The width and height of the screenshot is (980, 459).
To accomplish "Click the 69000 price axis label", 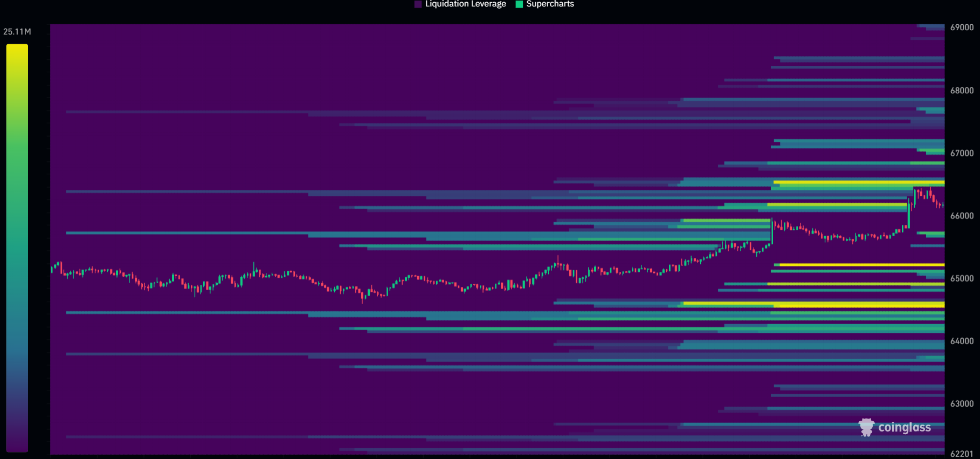I will 962,28.
